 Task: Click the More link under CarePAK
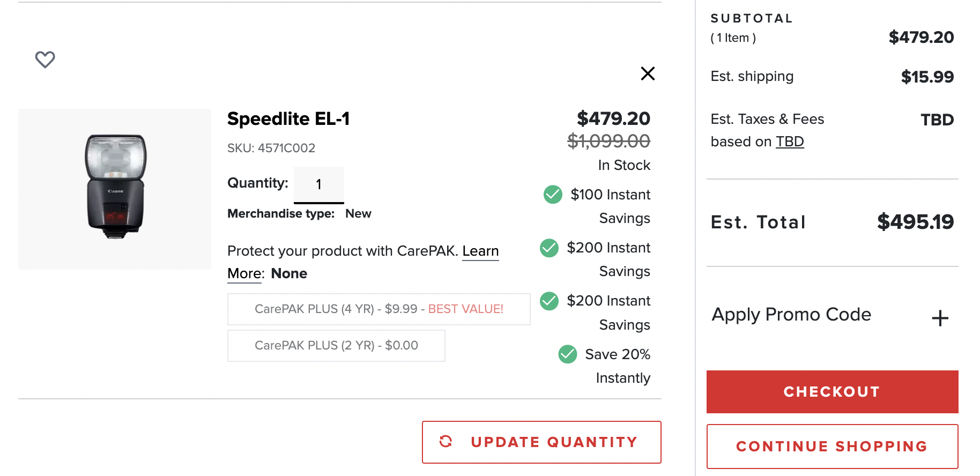[x=244, y=274]
